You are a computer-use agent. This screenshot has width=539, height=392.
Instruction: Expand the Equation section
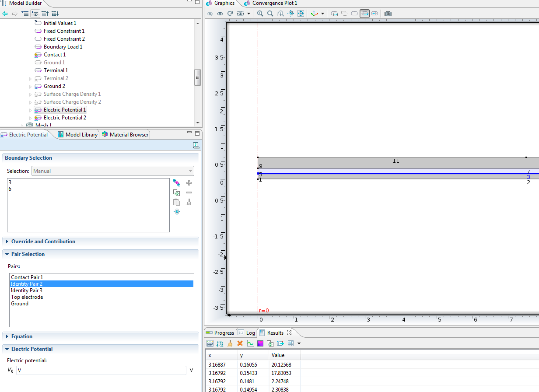tap(22, 336)
